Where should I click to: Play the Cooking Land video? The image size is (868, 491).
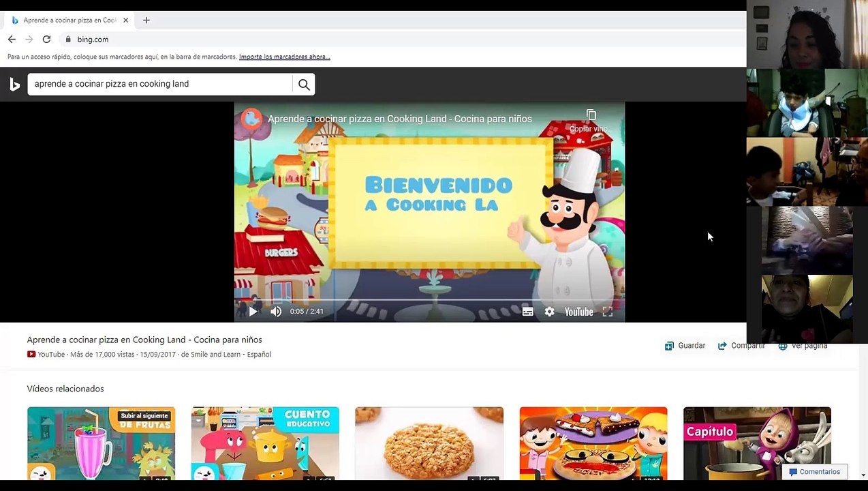253,312
